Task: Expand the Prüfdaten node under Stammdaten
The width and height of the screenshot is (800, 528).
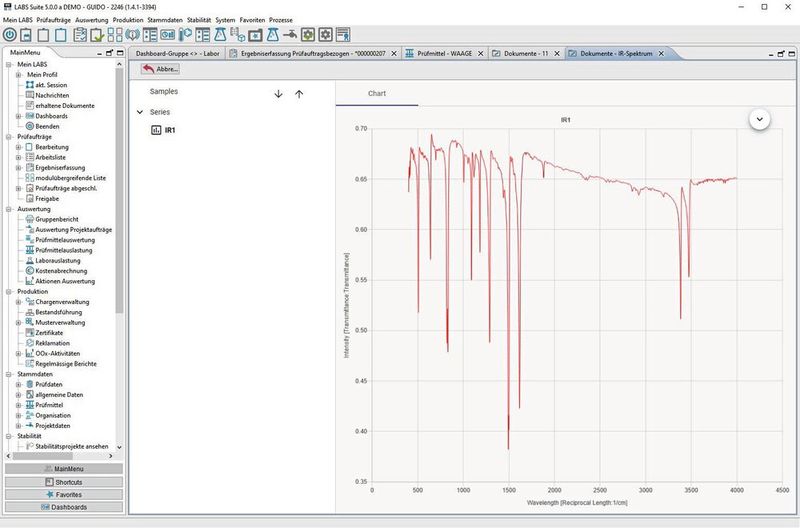Action: point(18,384)
